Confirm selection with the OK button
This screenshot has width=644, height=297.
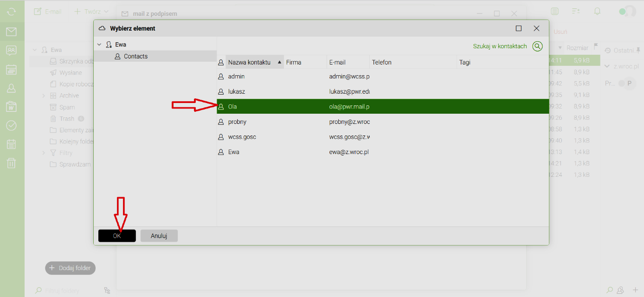pyautogui.click(x=117, y=236)
